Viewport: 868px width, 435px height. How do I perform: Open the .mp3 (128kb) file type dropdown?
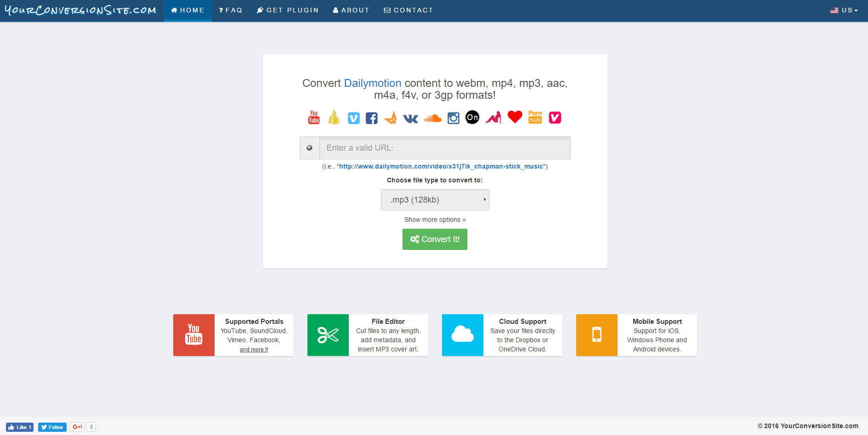435,200
